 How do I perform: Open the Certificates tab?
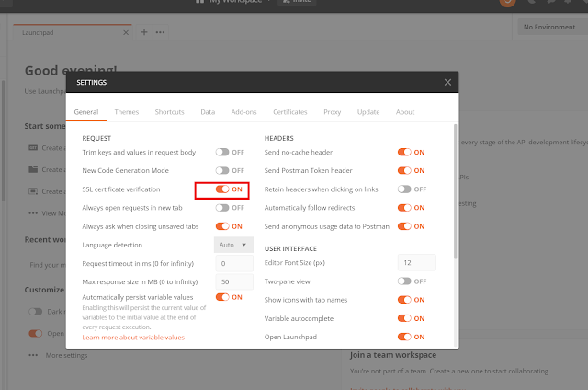pos(290,112)
